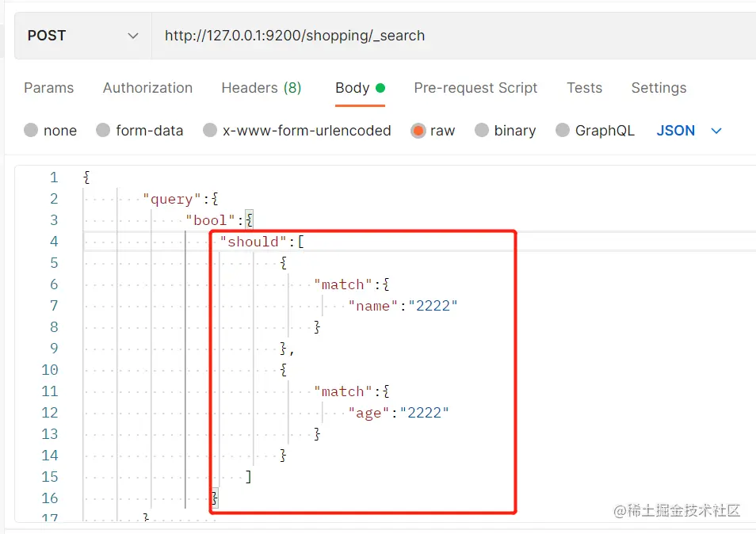Click the "name" key in the editor

click(x=372, y=306)
